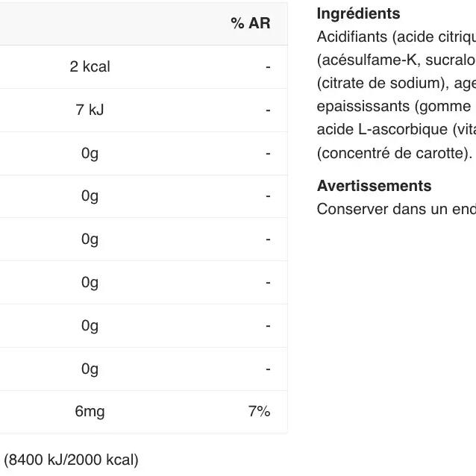
Task: Click the dash in the 2 kcal row
Action: pyautogui.click(x=267, y=67)
